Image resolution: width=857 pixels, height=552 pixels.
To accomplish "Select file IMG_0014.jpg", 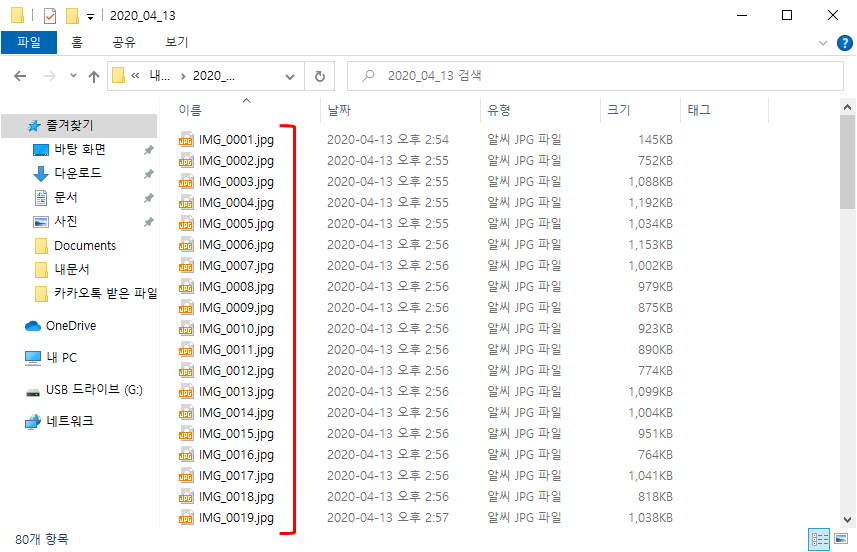I will (x=236, y=413).
